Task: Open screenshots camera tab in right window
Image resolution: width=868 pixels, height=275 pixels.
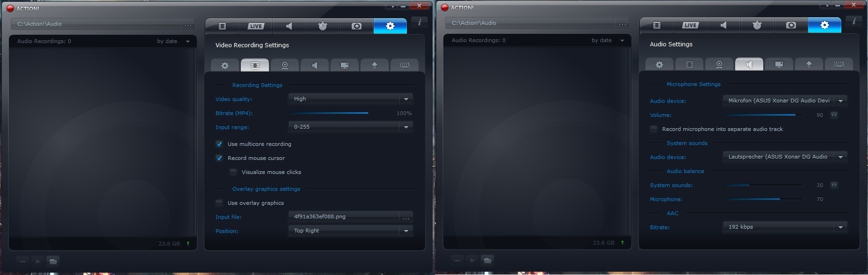Action: coord(791,25)
